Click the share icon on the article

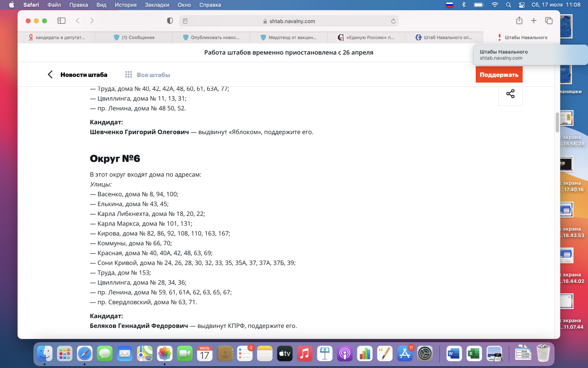pyautogui.click(x=510, y=94)
